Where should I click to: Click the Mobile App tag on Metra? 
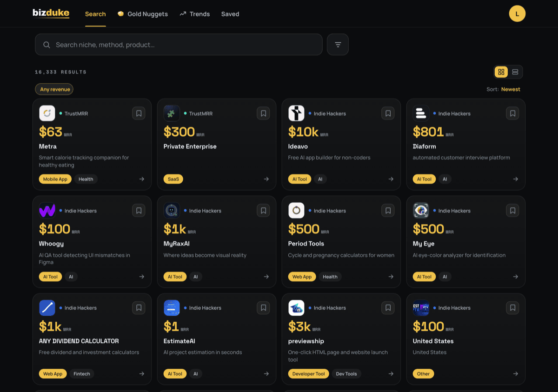55,179
